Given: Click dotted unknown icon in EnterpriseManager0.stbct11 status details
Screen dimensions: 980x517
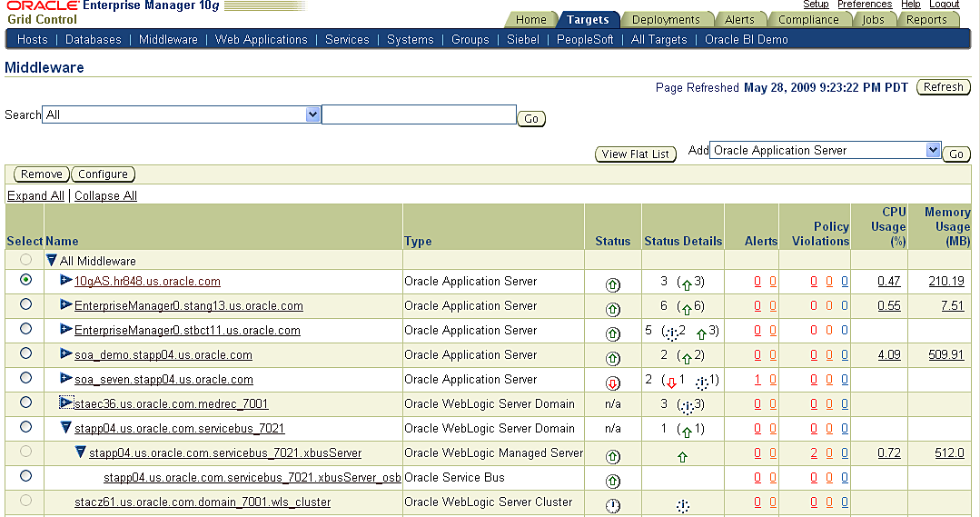Looking at the screenshot, I should (672, 333).
